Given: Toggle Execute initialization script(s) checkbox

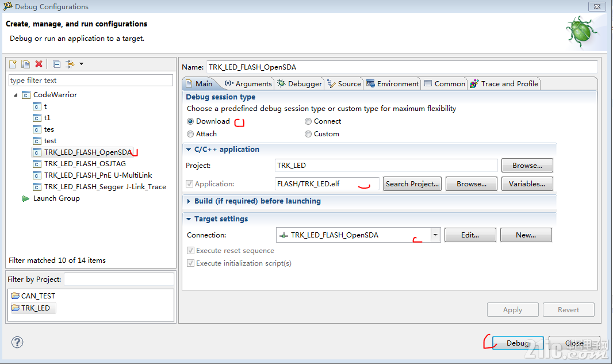Looking at the screenshot, I should point(191,263).
